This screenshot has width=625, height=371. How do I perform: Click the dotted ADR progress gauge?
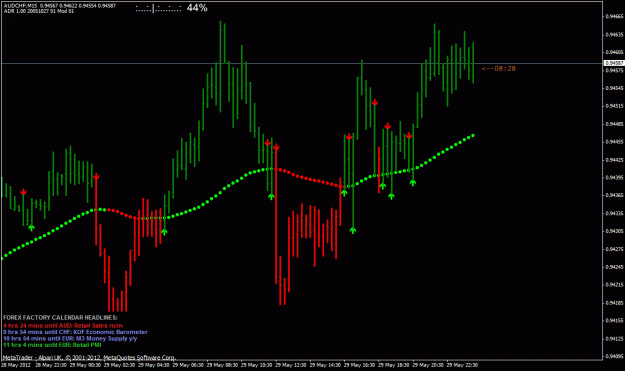point(158,8)
